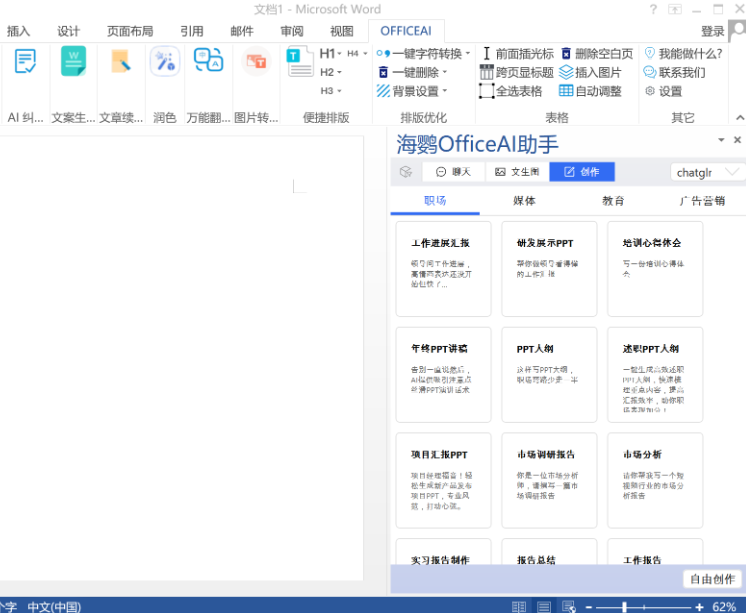Open the PPT大纲 template card

[549, 375]
